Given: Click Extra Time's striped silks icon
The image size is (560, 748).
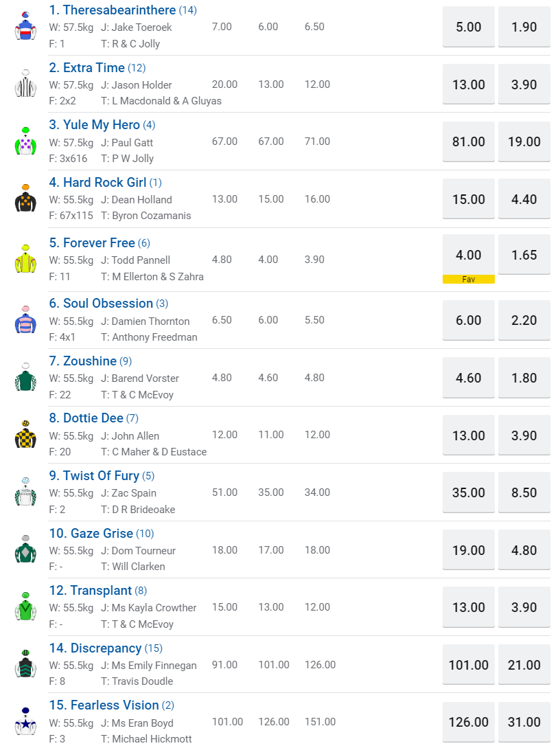Looking at the screenshot, I should pyautogui.click(x=25, y=84).
